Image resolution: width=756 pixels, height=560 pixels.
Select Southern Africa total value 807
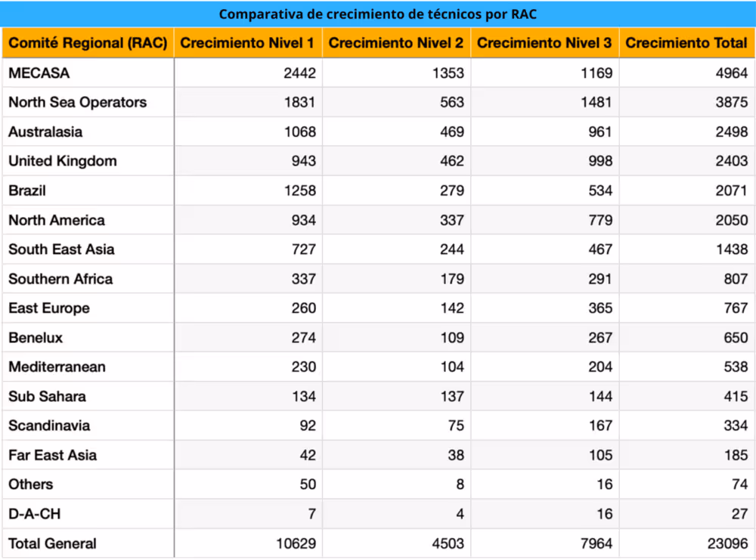736,279
